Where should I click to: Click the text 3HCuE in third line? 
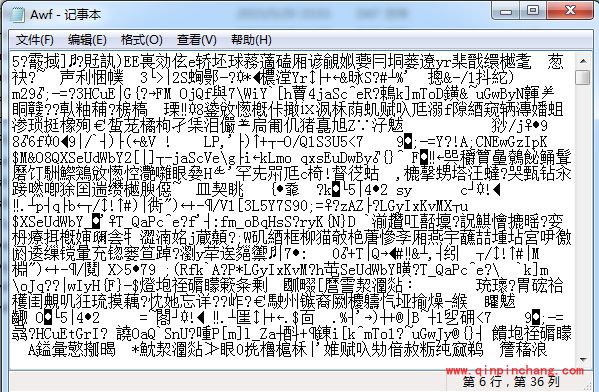pyautogui.click(x=96, y=94)
